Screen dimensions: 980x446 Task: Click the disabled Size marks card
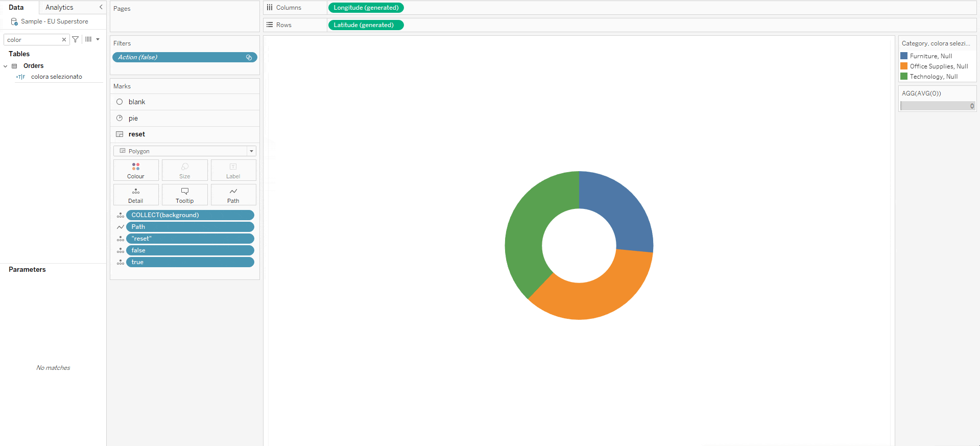[x=185, y=170]
